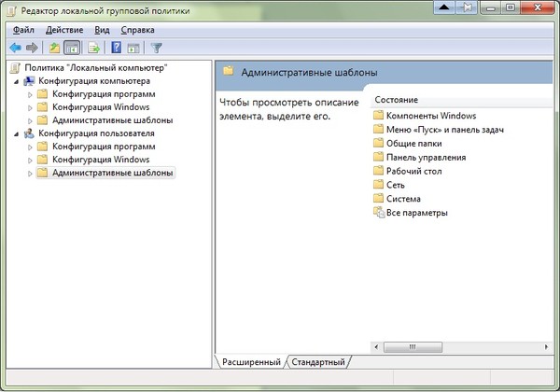Select 'Панель управления' in the list
The image size is (560, 392).
click(427, 157)
